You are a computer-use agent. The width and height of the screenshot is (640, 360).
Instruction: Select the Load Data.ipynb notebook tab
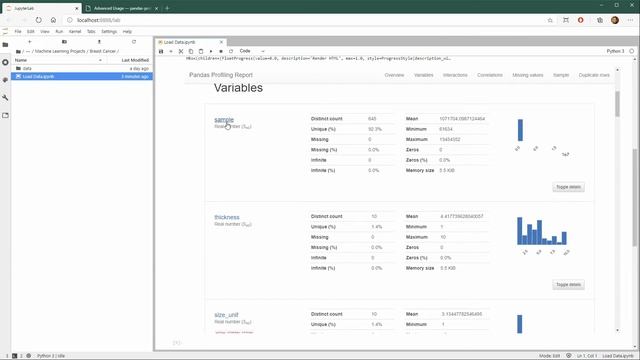click(x=190, y=42)
